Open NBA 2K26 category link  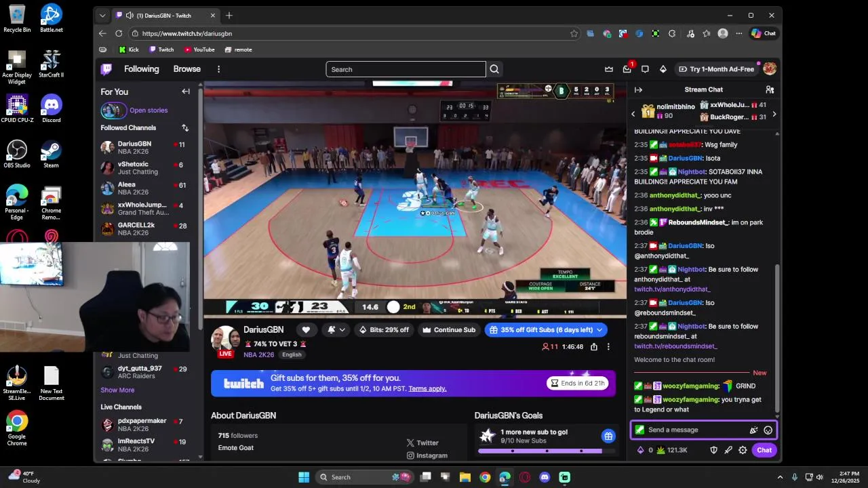tap(258, 354)
